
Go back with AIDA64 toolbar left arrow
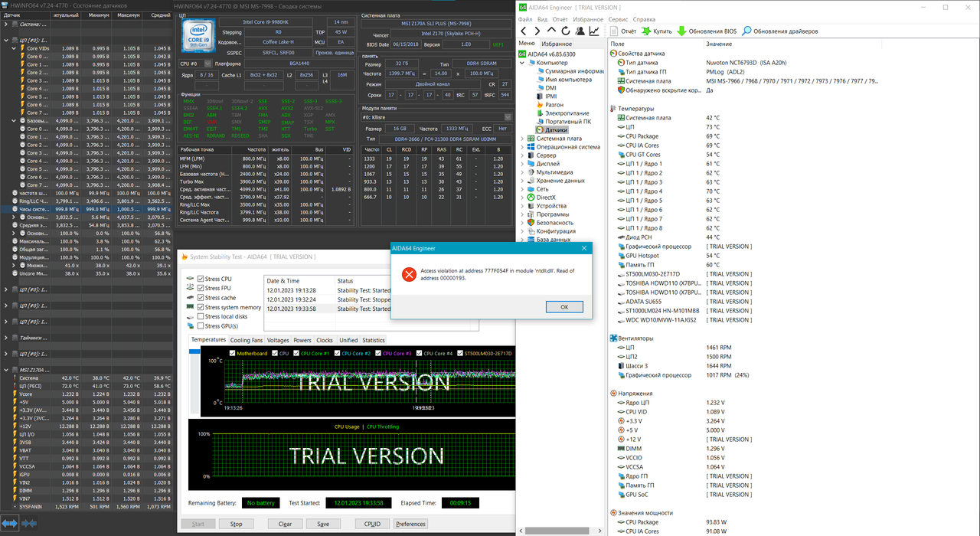point(524,31)
